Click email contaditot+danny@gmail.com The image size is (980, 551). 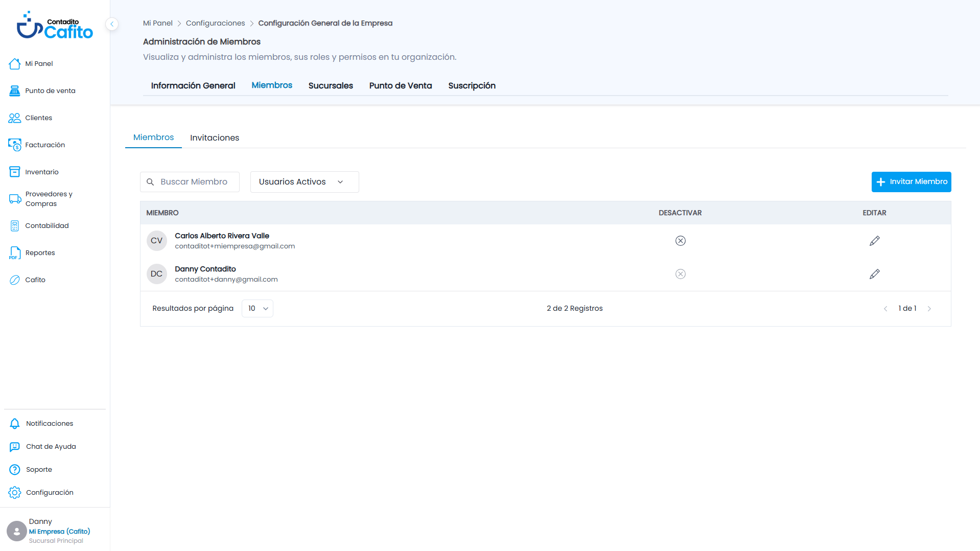(x=226, y=280)
